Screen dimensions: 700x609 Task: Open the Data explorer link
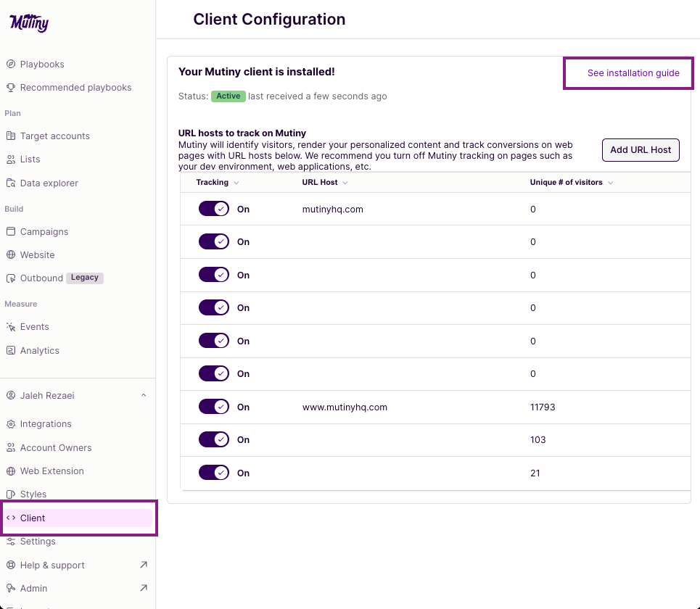49,183
